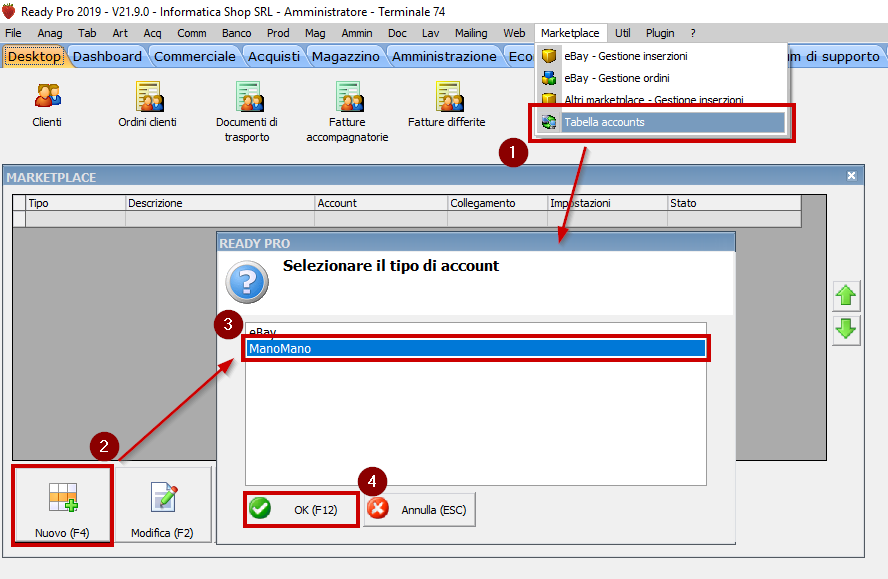This screenshot has width=888, height=579.
Task: Switch to the Dashboard tab
Action: coord(108,57)
